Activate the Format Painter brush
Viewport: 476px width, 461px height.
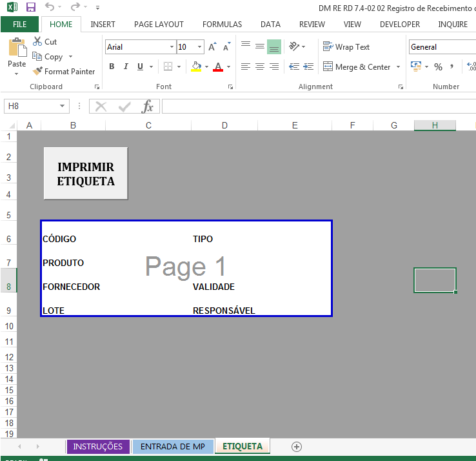click(x=64, y=72)
